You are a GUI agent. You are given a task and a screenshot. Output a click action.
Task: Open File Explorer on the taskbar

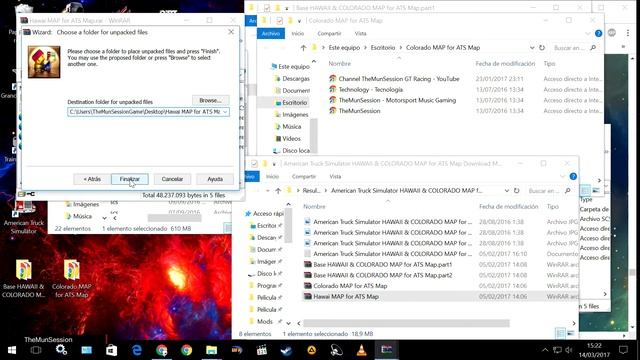point(211,350)
